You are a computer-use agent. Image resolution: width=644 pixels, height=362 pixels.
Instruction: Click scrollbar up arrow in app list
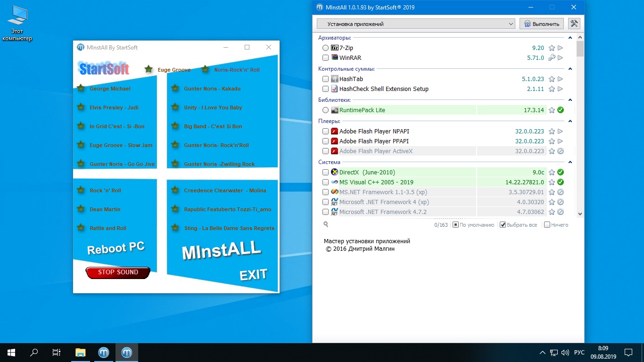click(580, 37)
